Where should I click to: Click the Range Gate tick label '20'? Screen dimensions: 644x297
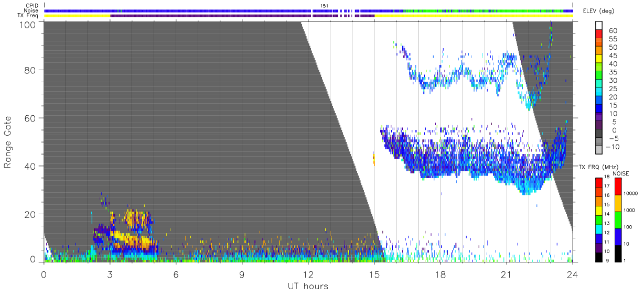pos(31,214)
